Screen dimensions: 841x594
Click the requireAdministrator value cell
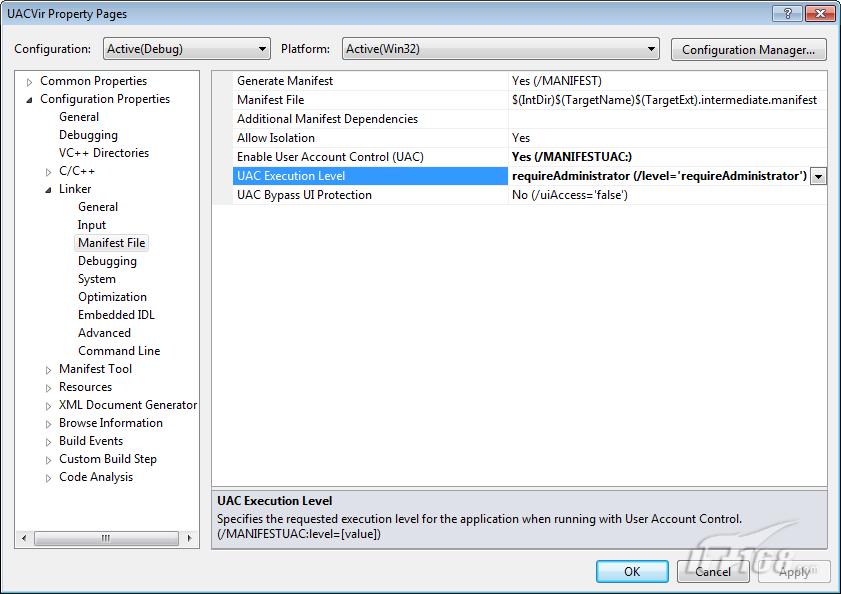tap(659, 176)
